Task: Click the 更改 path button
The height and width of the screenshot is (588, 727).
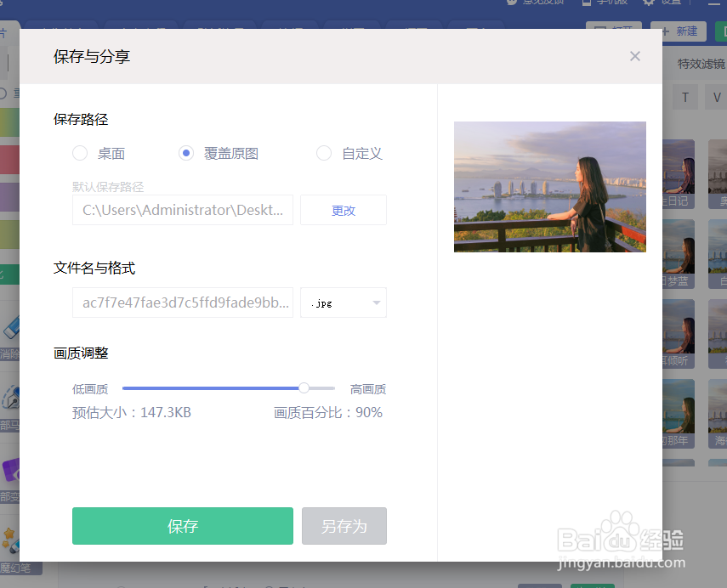Action: pos(344,210)
